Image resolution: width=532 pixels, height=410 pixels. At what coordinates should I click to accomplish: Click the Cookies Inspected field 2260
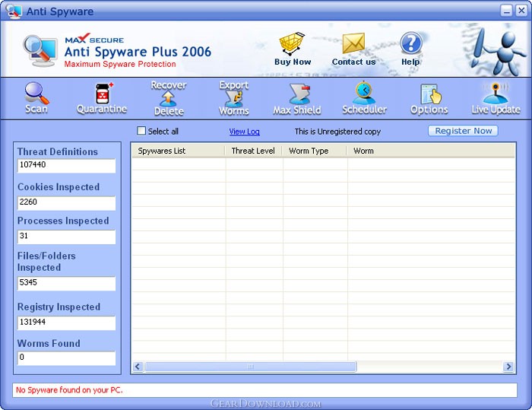[x=67, y=203]
